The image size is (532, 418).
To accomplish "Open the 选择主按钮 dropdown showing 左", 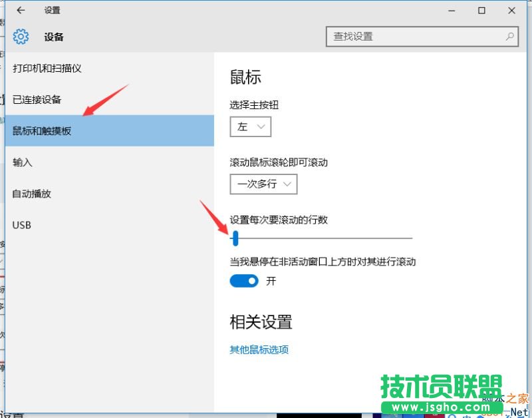I will [x=250, y=126].
